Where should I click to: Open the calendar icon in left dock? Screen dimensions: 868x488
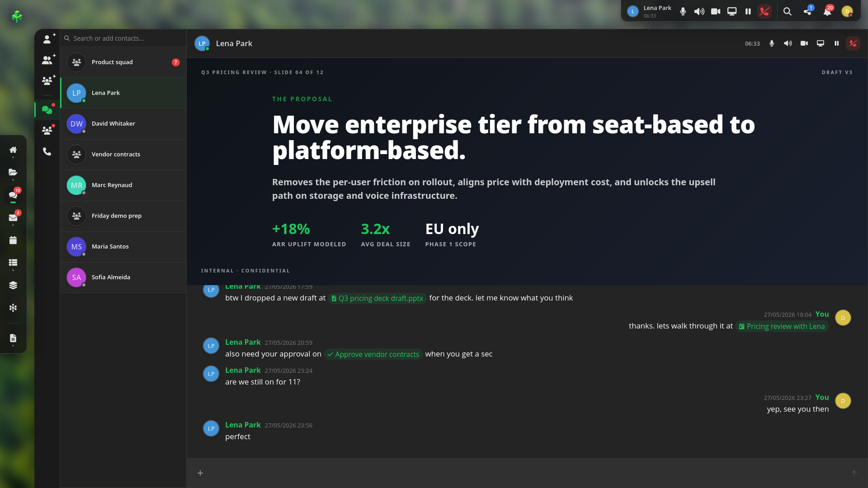coord(13,240)
